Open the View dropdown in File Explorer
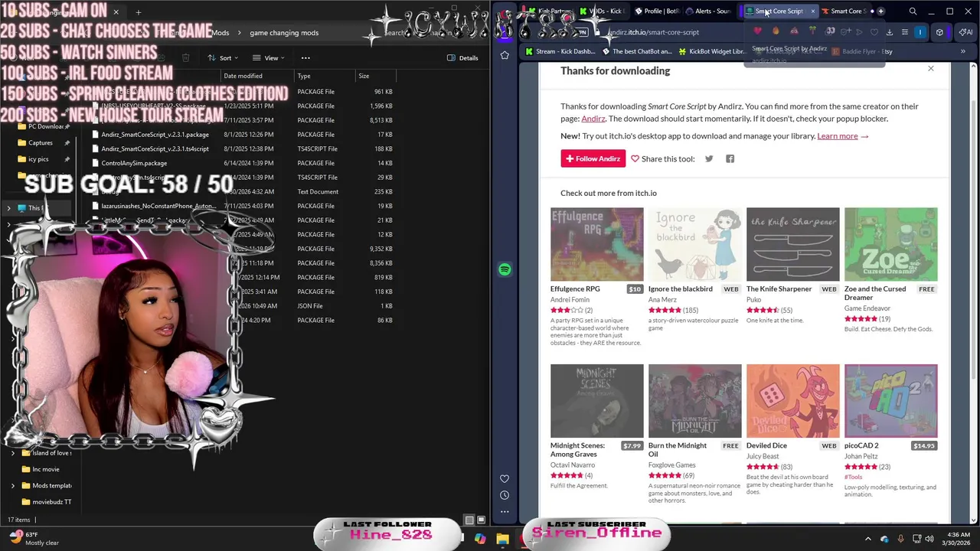This screenshot has height=551, width=980. click(268, 58)
